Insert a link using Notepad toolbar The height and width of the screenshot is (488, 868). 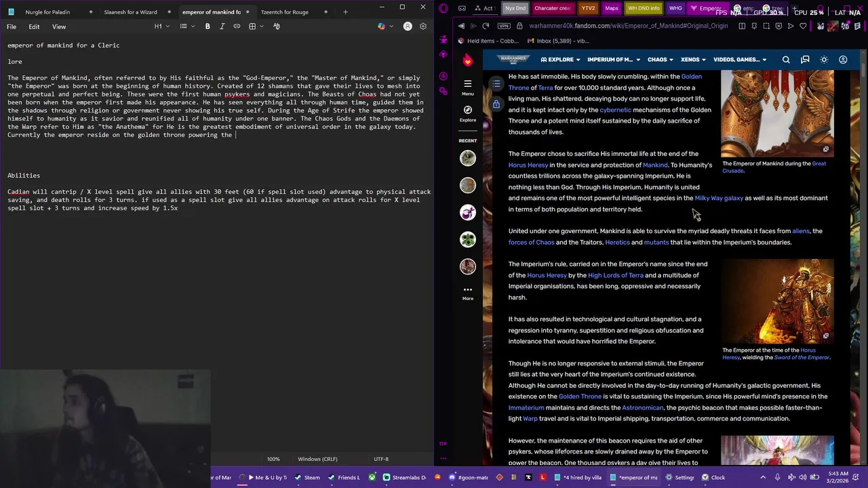coord(237,26)
